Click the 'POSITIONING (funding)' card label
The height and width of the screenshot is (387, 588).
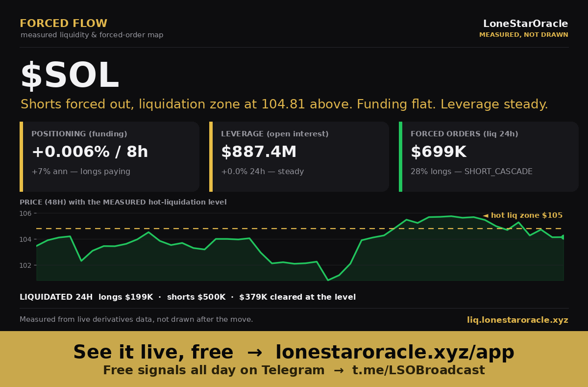(79, 134)
